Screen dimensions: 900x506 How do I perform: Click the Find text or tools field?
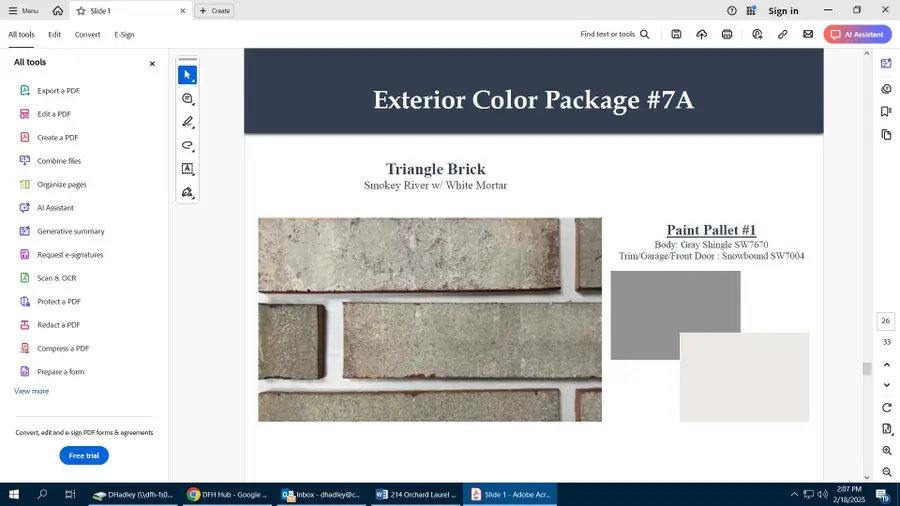click(614, 34)
